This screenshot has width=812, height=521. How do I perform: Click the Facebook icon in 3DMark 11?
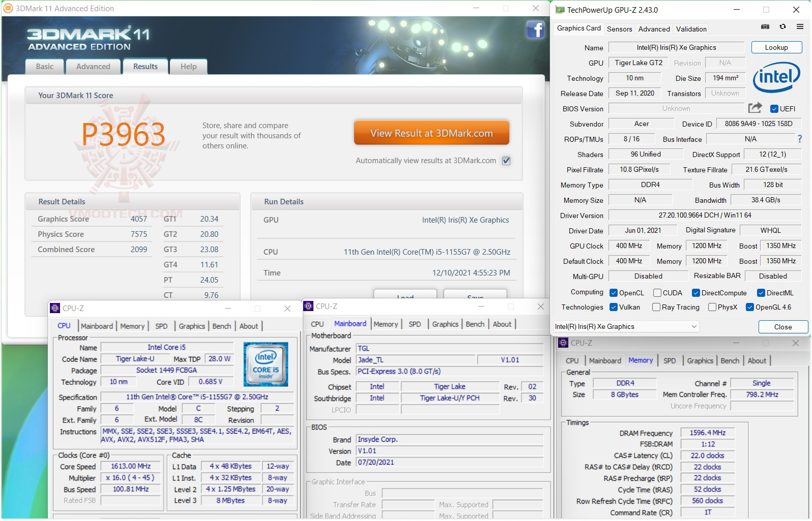click(535, 29)
